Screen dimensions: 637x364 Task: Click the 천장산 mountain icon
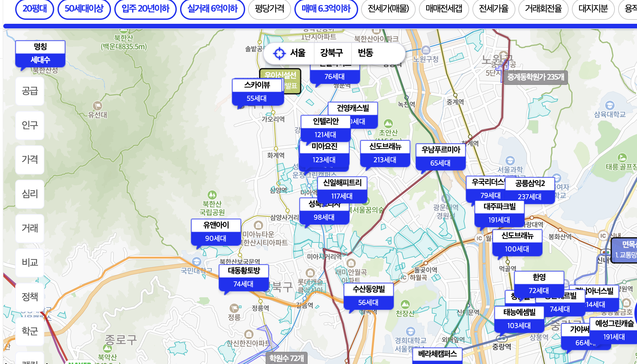(x=405, y=304)
